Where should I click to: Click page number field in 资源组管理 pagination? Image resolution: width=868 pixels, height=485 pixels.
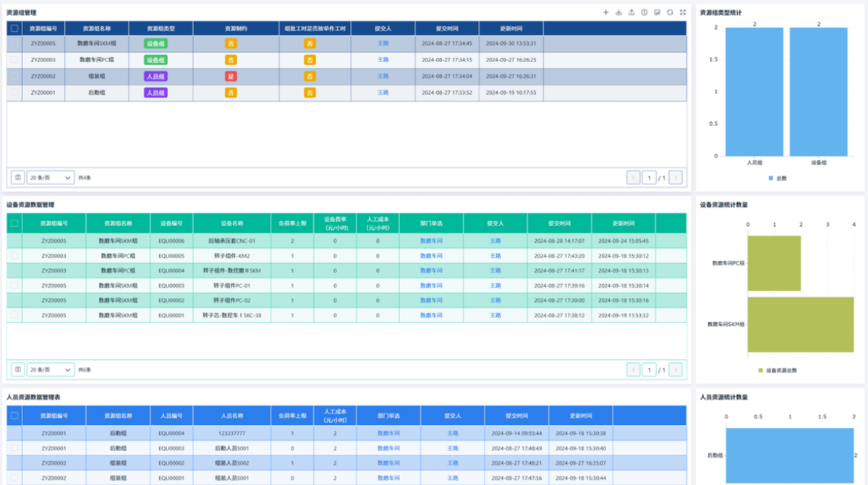pos(650,177)
